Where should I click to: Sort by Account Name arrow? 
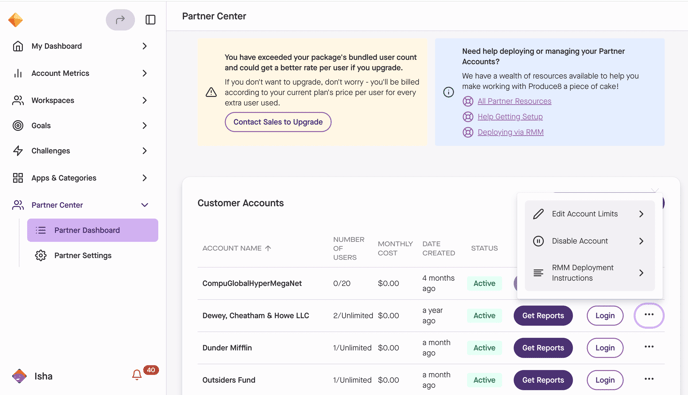(268, 248)
